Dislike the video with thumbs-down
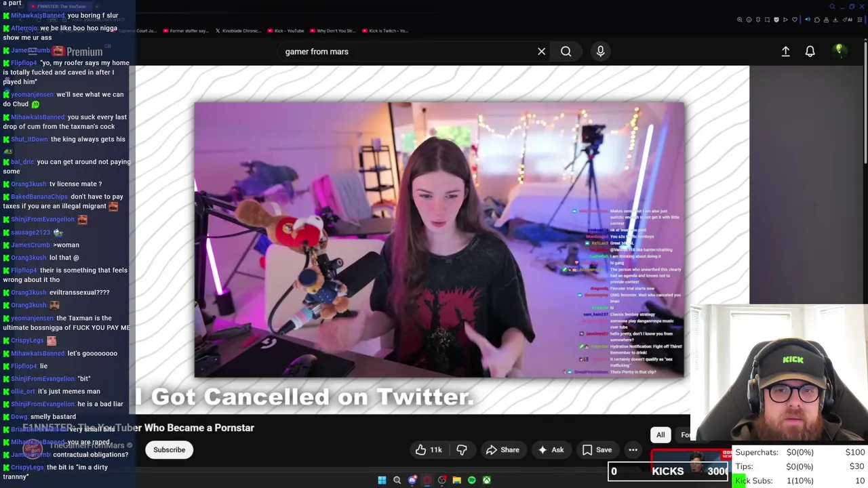Viewport: 868px width, 488px height. click(x=462, y=450)
